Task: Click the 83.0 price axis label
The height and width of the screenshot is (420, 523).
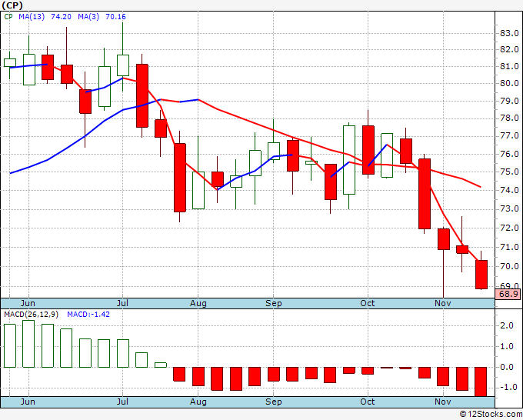Action: pos(509,33)
